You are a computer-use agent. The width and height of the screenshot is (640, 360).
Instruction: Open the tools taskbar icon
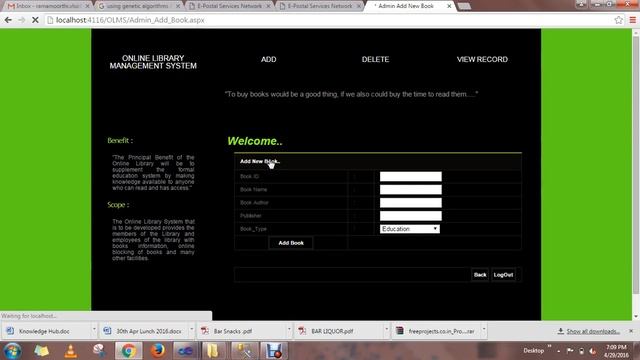[x=244, y=351]
